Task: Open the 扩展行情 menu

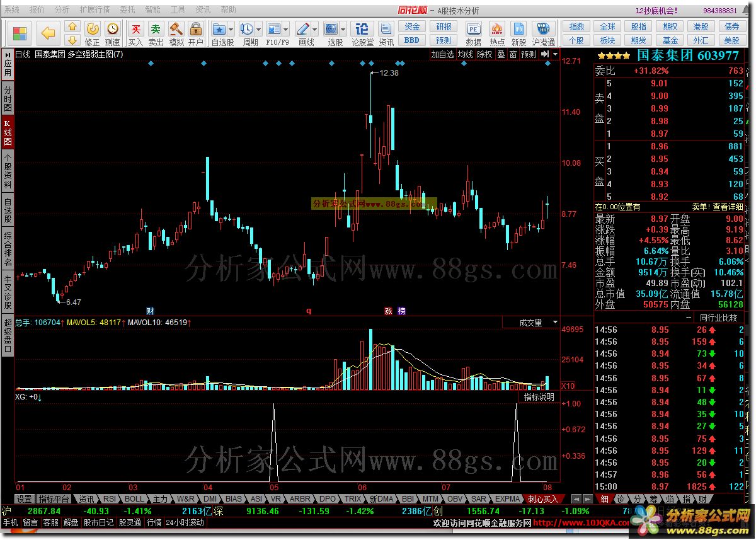Action: [x=94, y=10]
